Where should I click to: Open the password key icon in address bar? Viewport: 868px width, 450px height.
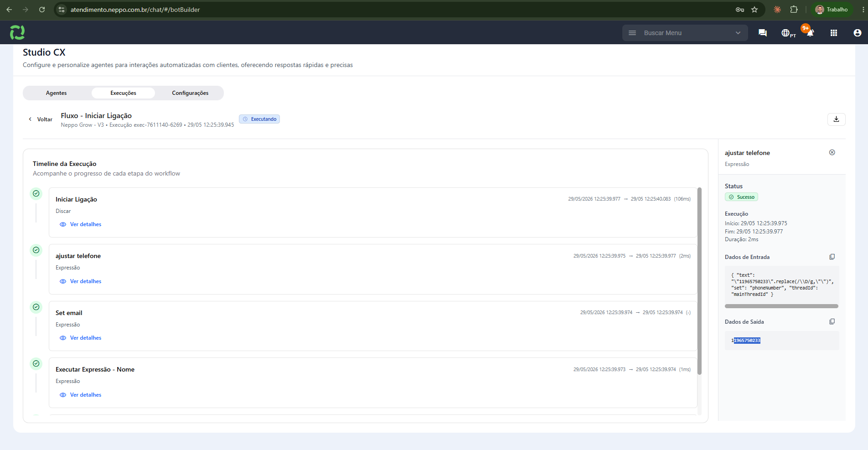(x=740, y=10)
